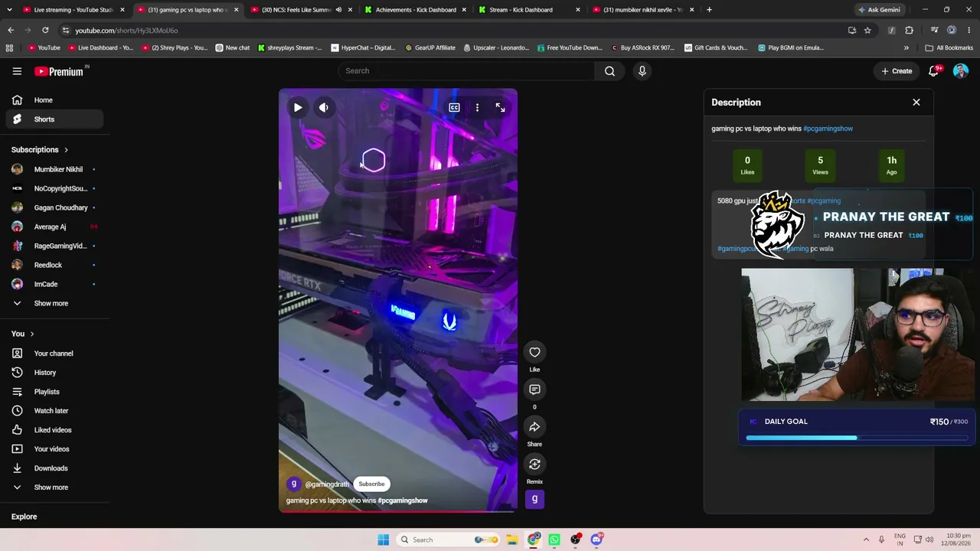Image resolution: width=980 pixels, height=551 pixels.
Task: Open @gamingdrath channel avatar
Action: 293,484
